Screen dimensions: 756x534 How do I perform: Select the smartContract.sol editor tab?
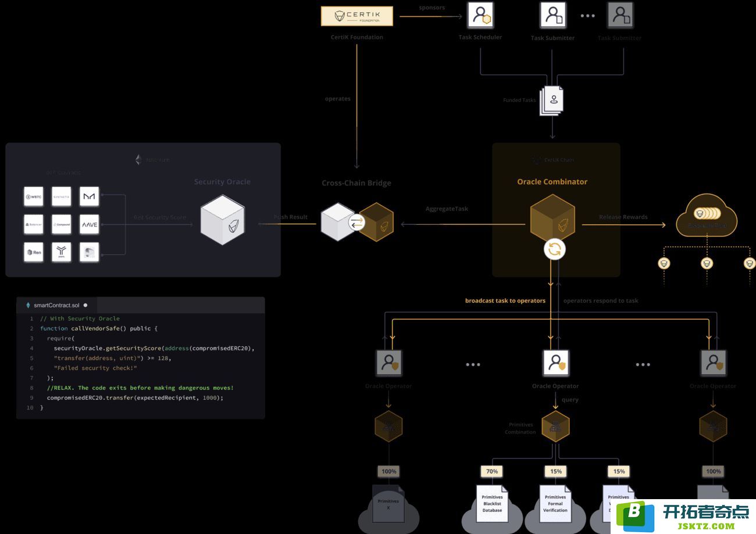click(x=56, y=305)
